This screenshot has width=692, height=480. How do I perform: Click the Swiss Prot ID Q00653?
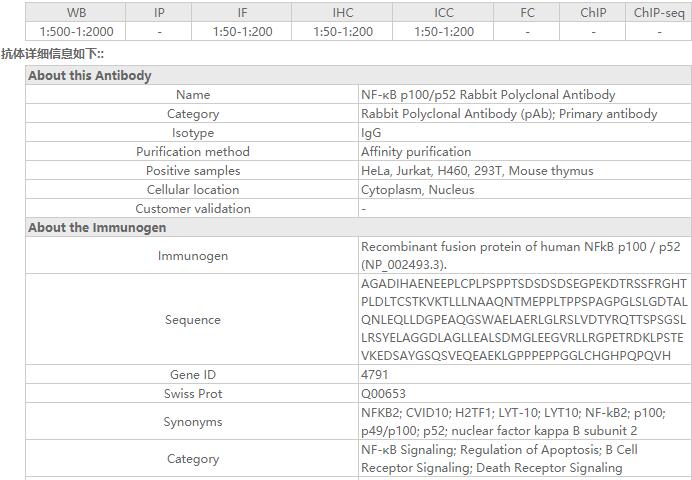click(383, 394)
